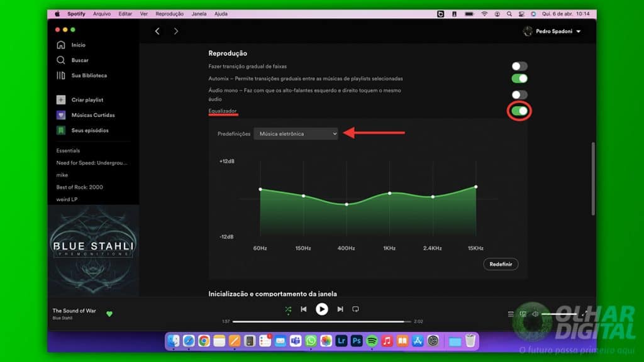Screen dimensions: 644x362
Task: Open the Janela menu
Action: point(199,14)
